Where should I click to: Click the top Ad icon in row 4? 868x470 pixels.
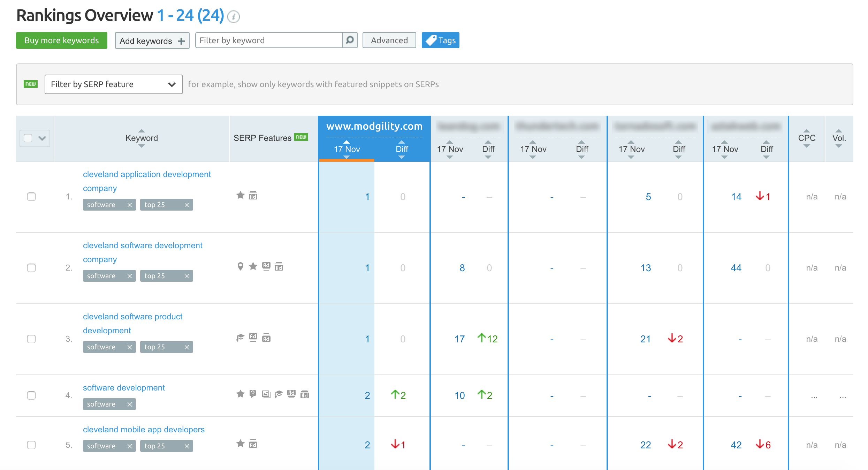pos(291,394)
